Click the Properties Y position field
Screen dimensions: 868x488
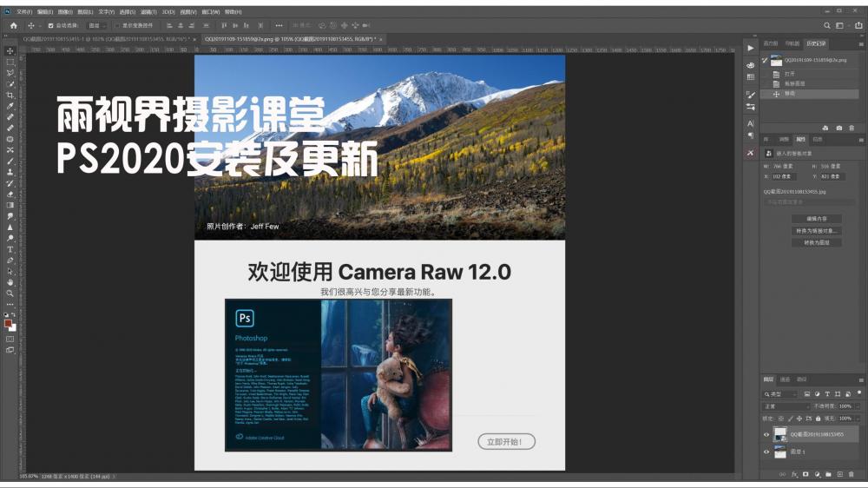(832, 176)
